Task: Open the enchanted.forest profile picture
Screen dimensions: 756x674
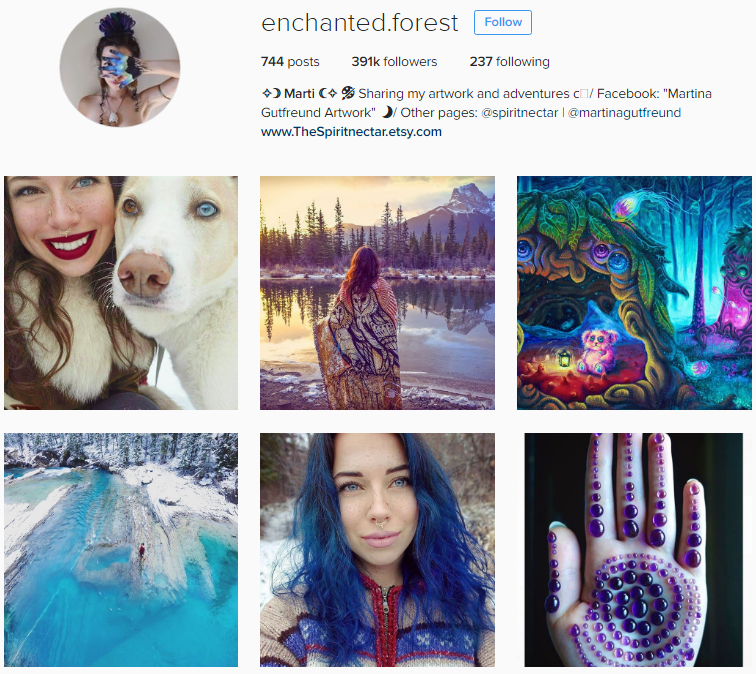Action: click(120, 67)
